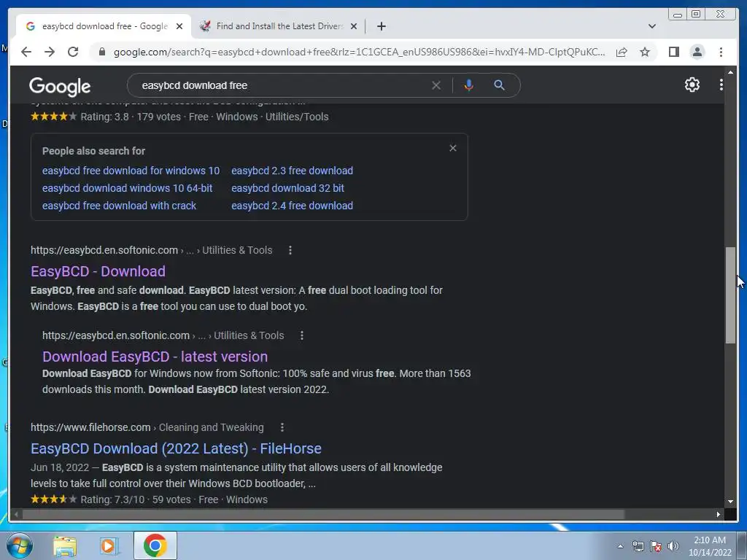
Task: Open Chrome's three-dot menu
Action: 721,52
